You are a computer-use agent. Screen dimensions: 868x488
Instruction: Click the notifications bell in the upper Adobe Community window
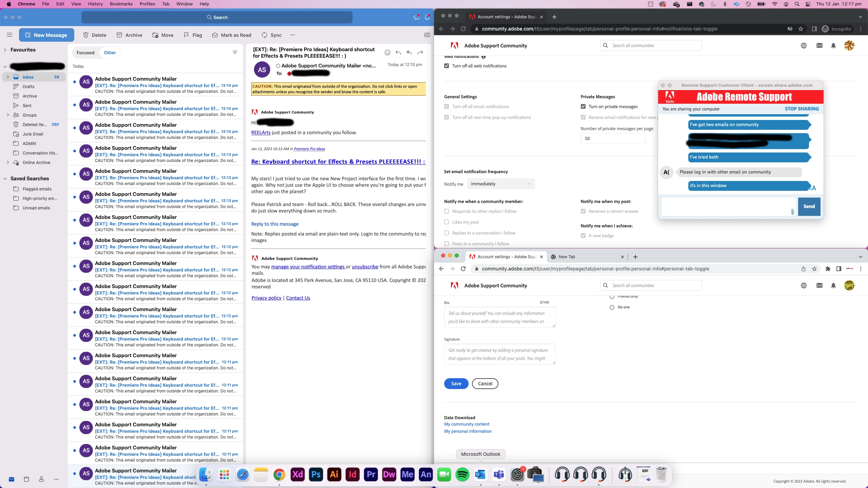[x=833, y=45]
